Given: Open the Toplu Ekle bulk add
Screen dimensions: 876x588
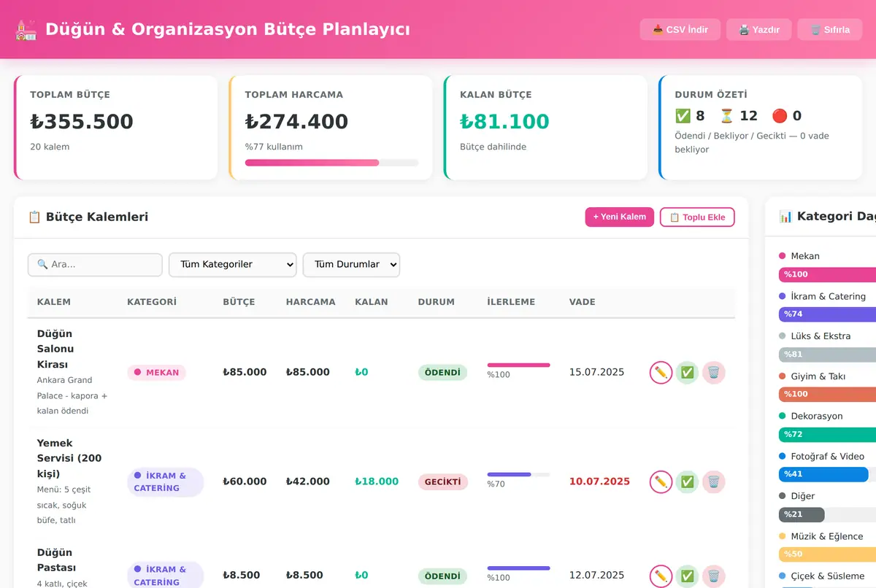Looking at the screenshot, I should click(x=697, y=217).
